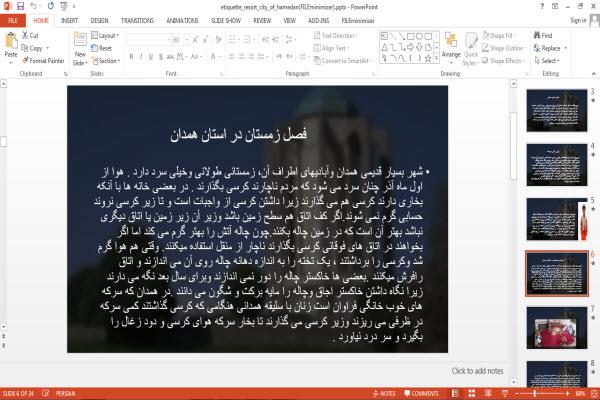Select slide 7 thumbnail
Image resolution: width=600 pixels, height=400 pixels.
(x=557, y=328)
